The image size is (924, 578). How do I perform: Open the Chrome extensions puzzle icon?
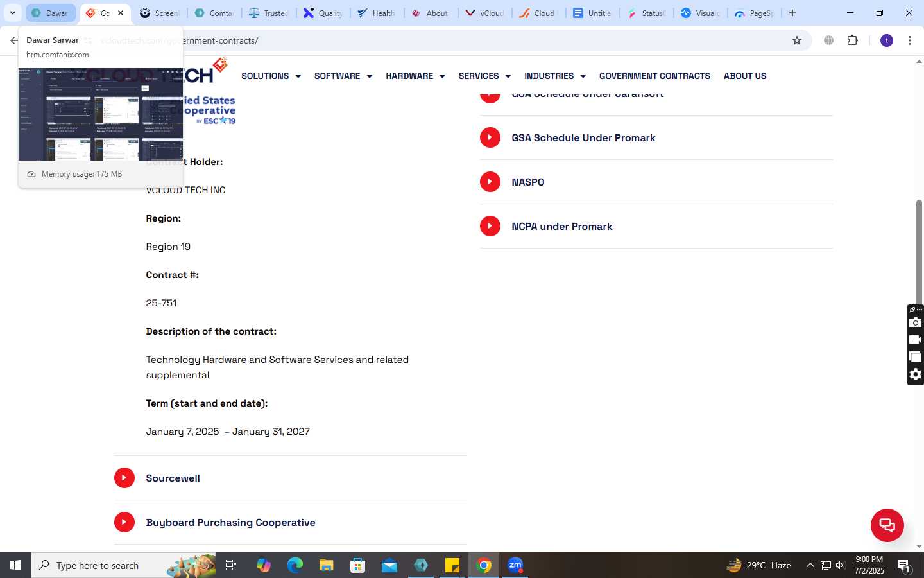point(852,40)
